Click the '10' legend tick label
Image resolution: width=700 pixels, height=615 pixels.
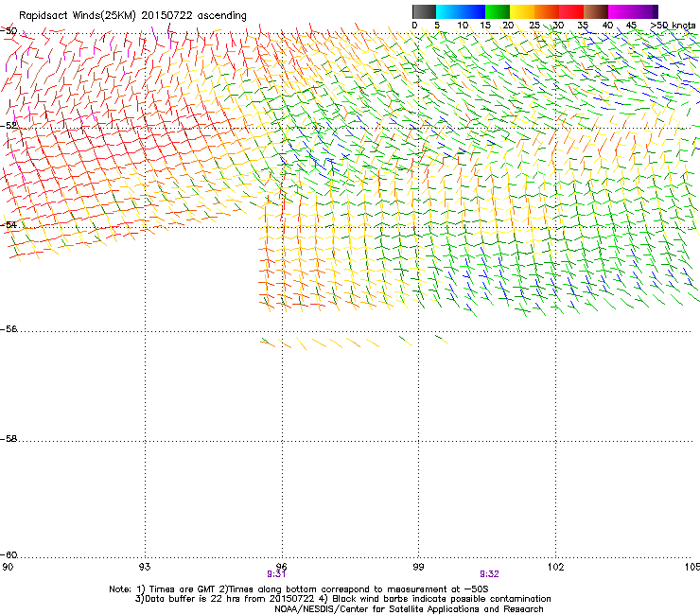(x=463, y=26)
